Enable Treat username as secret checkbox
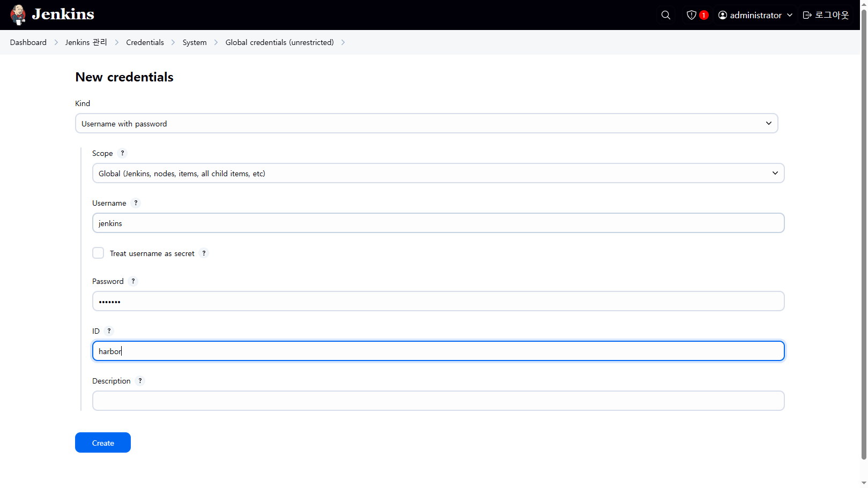The image size is (868, 488). (x=98, y=253)
